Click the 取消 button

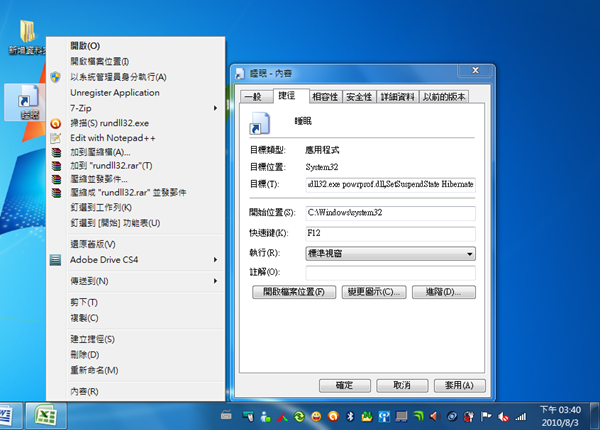point(402,386)
